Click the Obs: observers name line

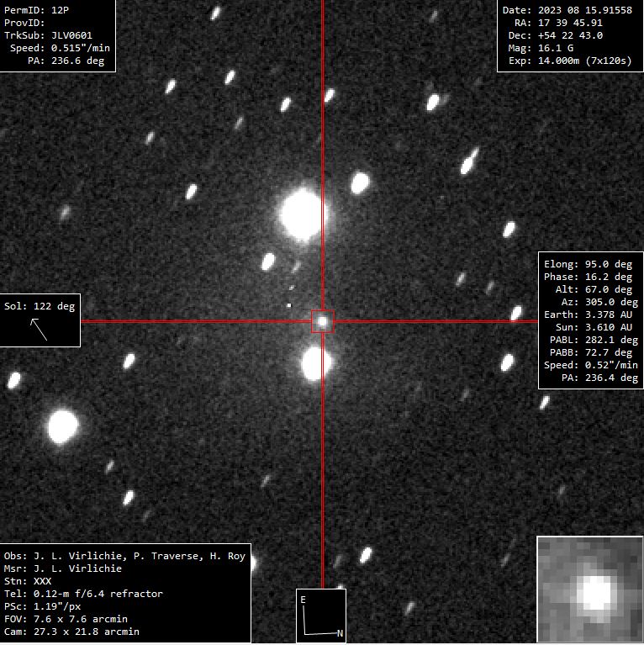124,556
